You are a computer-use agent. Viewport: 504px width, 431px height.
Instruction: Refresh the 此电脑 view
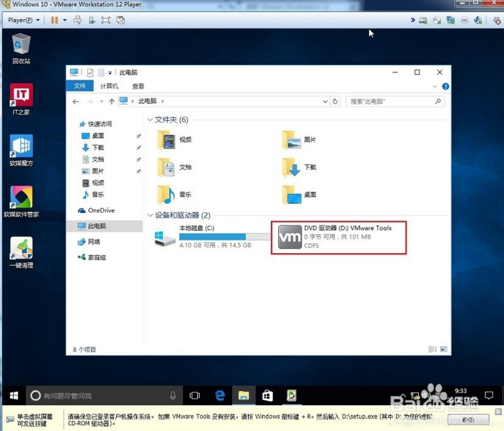point(335,101)
